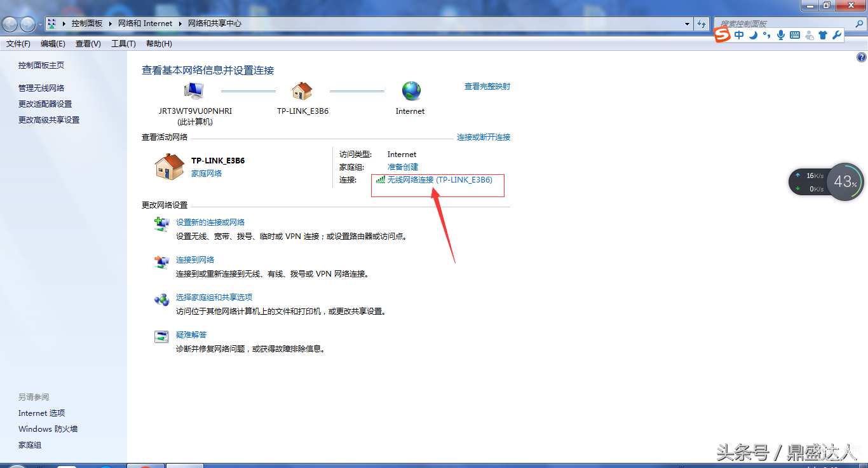
Task: Open the 文件(F) menu
Action: [18, 44]
